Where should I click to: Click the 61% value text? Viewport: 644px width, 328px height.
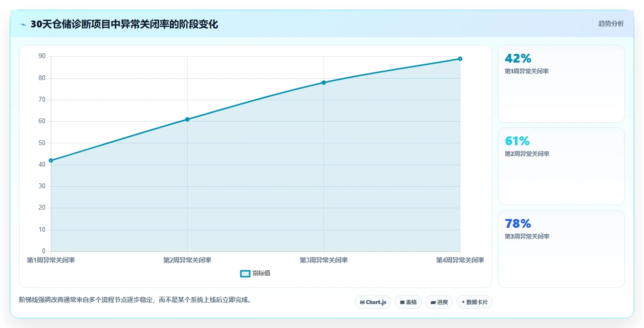pyautogui.click(x=517, y=141)
